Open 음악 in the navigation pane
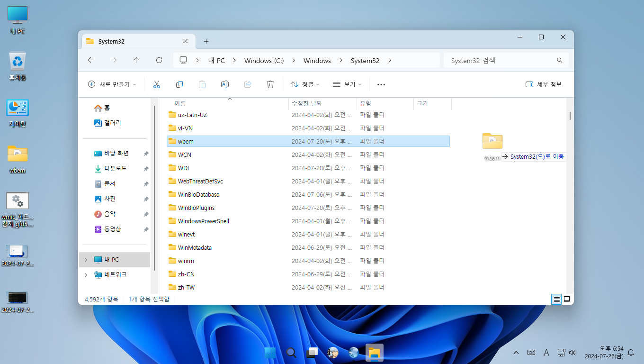This screenshot has width=644, height=364. click(x=104, y=214)
